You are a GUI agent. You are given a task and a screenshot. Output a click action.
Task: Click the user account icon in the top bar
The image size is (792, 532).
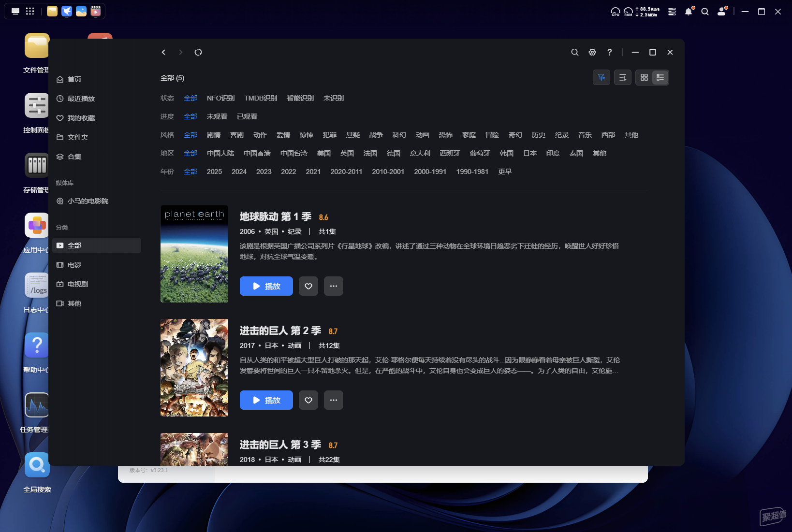click(x=722, y=12)
